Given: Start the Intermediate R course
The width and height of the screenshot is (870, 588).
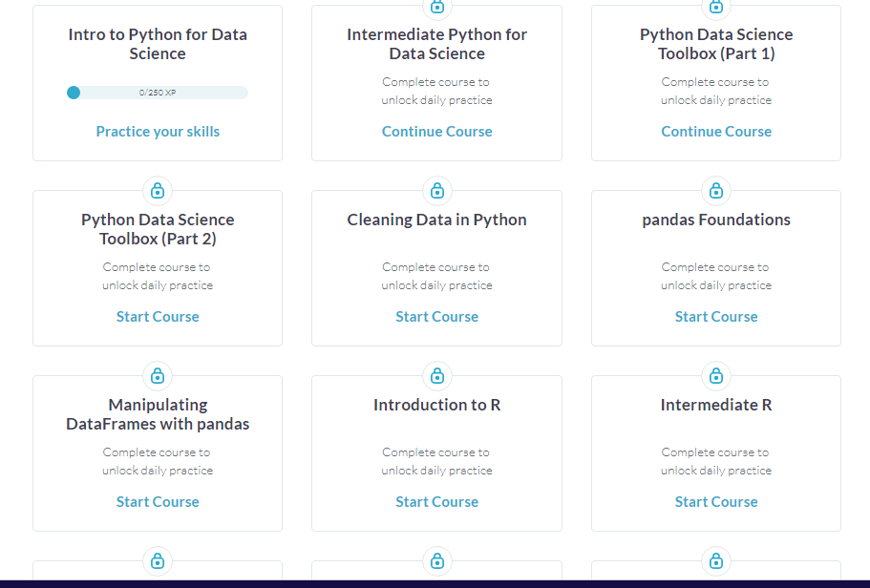Looking at the screenshot, I should coord(715,501).
